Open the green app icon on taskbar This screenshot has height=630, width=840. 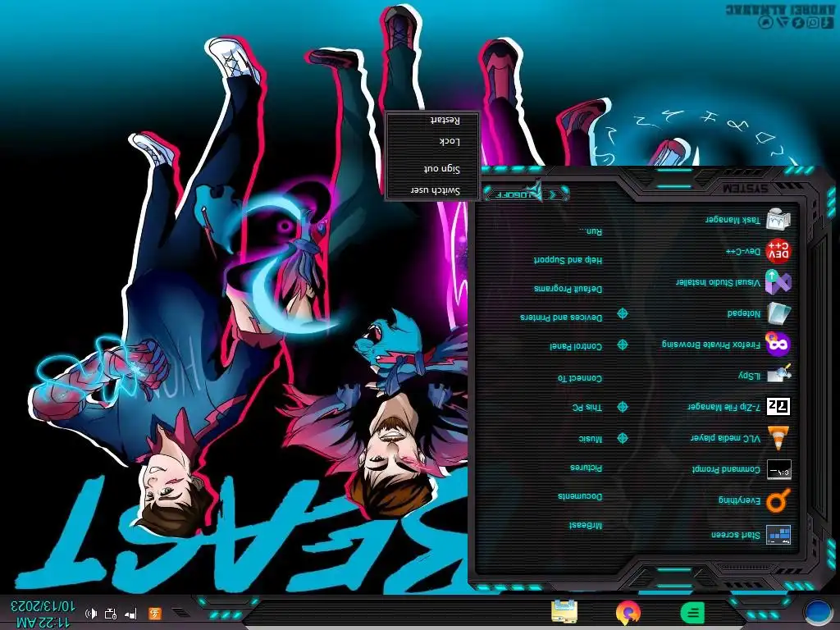pyautogui.click(x=692, y=612)
